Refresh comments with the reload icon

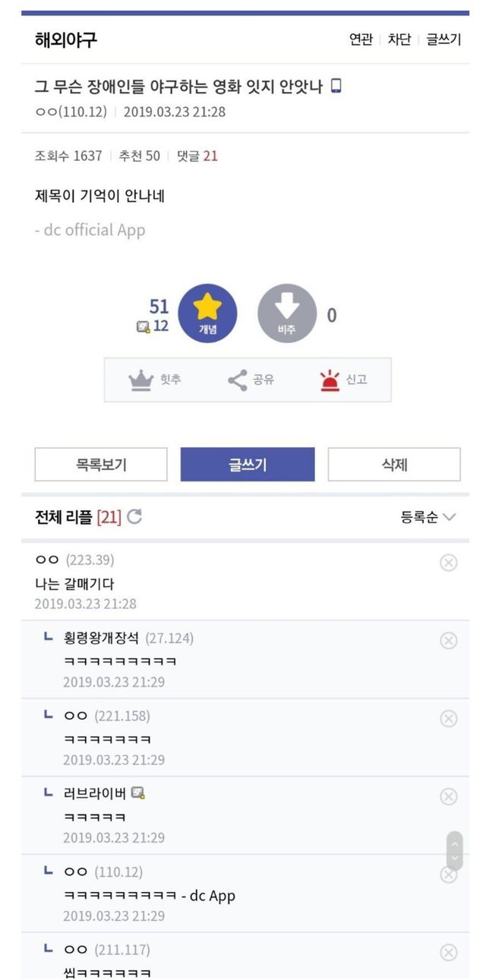[134, 517]
